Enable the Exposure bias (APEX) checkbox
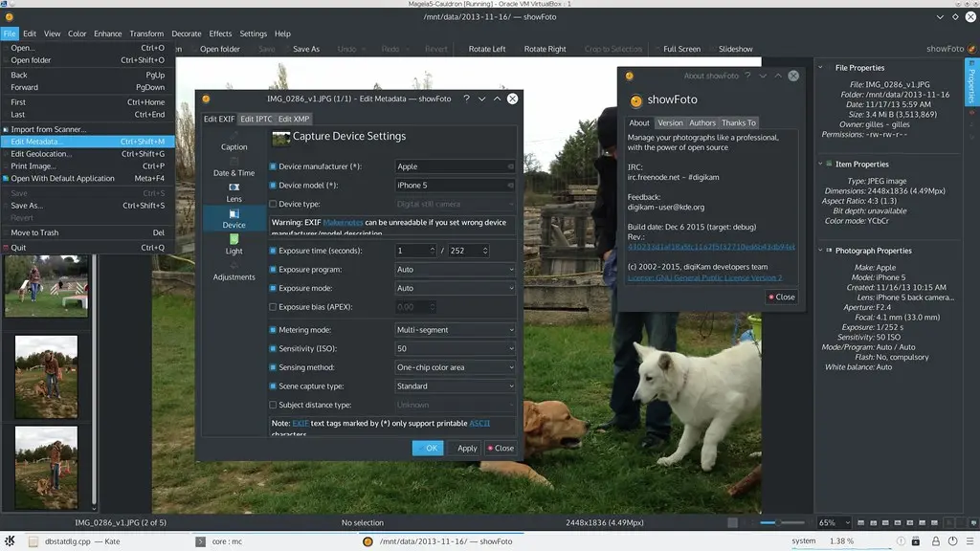This screenshot has width=980, height=551. click(273, 305)
